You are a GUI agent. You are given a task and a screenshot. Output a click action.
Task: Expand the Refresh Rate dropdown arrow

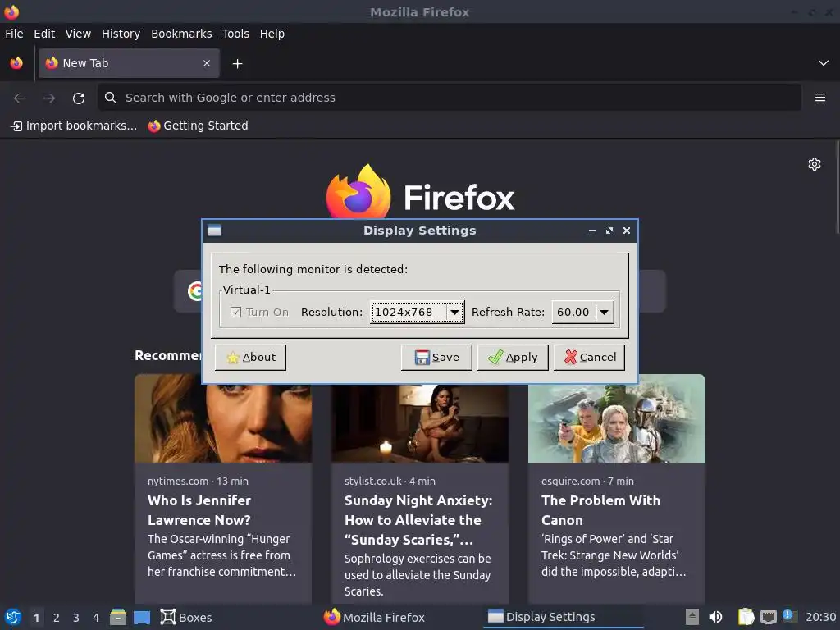tap(605, 313)
